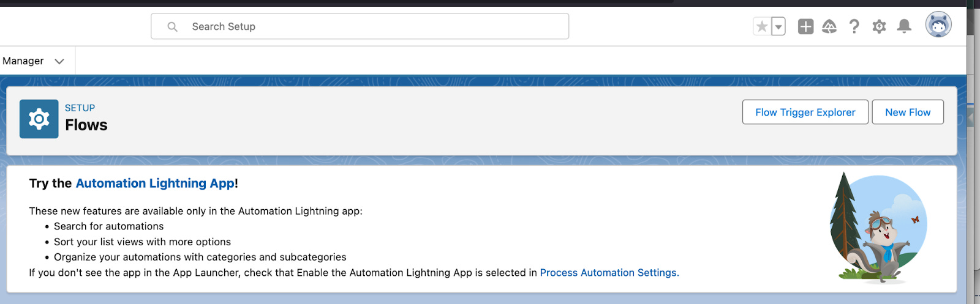Screen dimensions: 980x304
Task: Open the user profile avatar
Action: [938, 25]
